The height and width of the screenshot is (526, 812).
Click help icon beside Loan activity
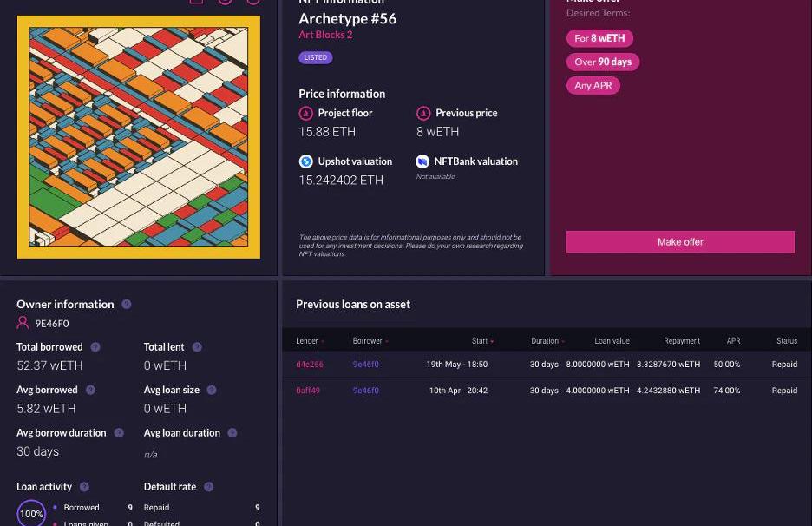pos(84,487)
